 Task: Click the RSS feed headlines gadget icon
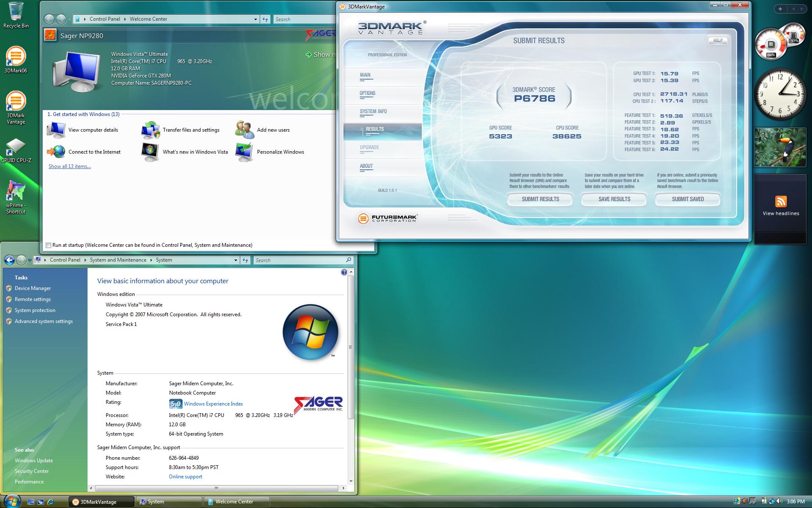click(781, 202)
